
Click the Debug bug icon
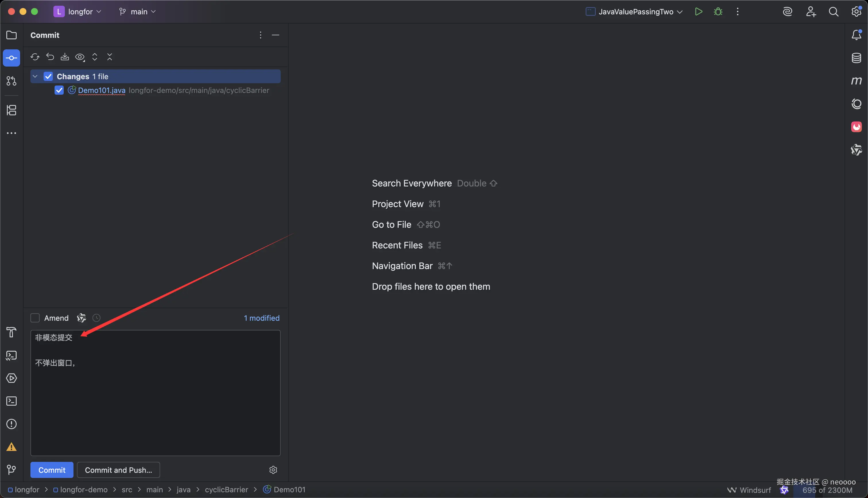(x=718, y=12)
